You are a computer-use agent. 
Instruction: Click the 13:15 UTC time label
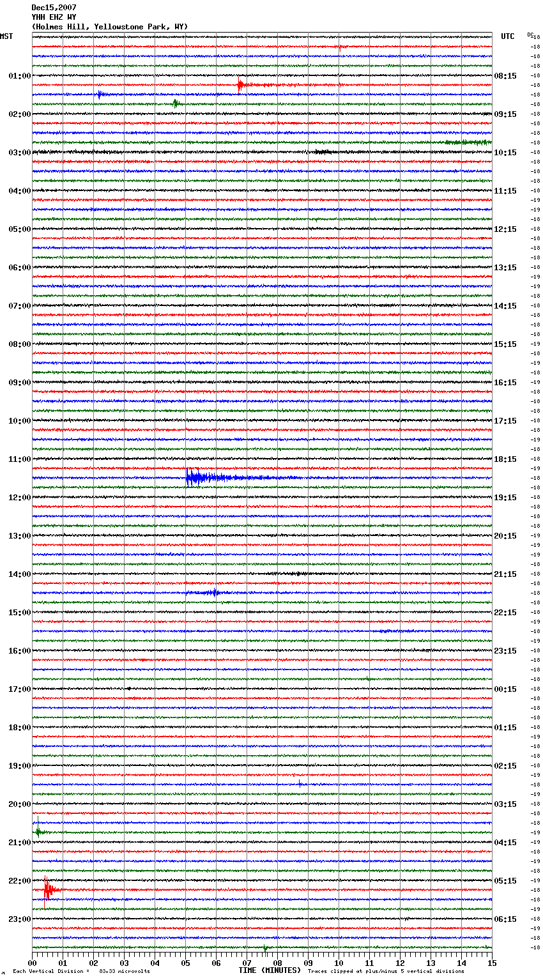(505, 268)
